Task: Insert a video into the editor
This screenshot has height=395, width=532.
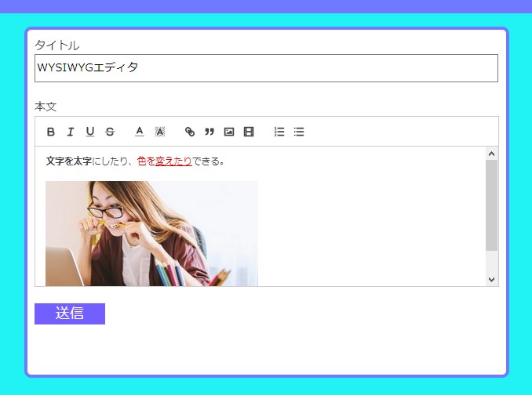Action: point(249,132)
